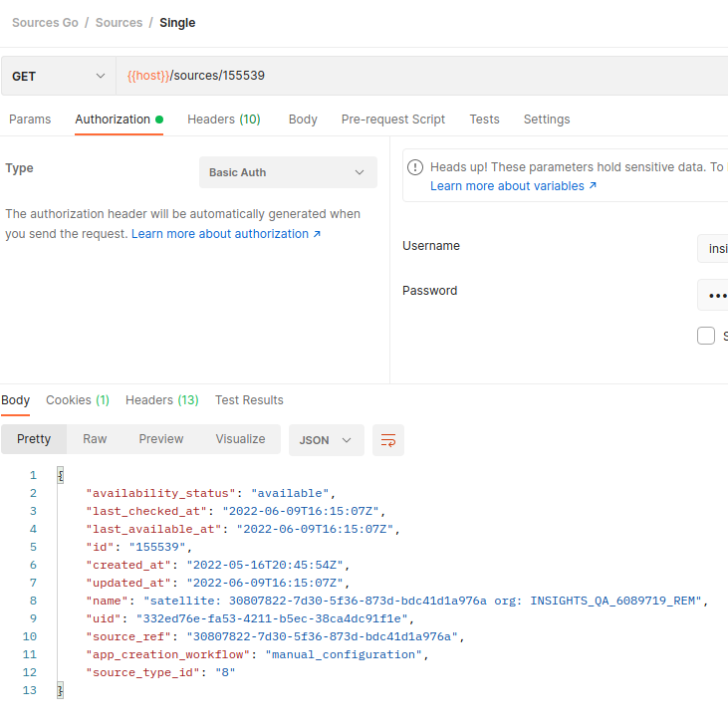Screen dimensions: 728x728
Task: Switch response view to Raw
Action: coord(95,439)
